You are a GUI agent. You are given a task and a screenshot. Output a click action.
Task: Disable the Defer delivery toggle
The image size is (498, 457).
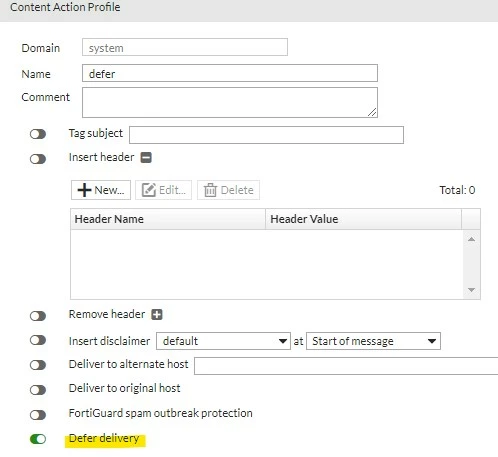point(38,439)
